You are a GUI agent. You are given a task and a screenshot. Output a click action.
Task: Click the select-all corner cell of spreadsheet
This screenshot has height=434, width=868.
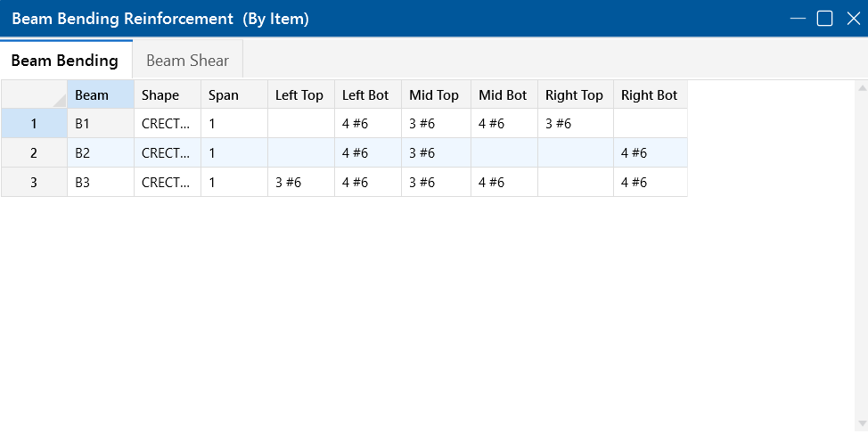click(34, 95)
